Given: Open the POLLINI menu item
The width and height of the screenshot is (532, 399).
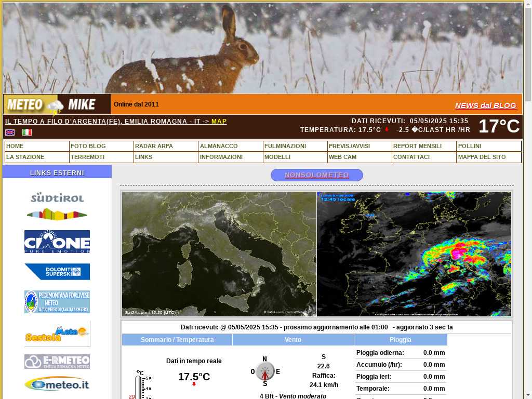Looking at the screenshot, I should (x=489, y=146).
